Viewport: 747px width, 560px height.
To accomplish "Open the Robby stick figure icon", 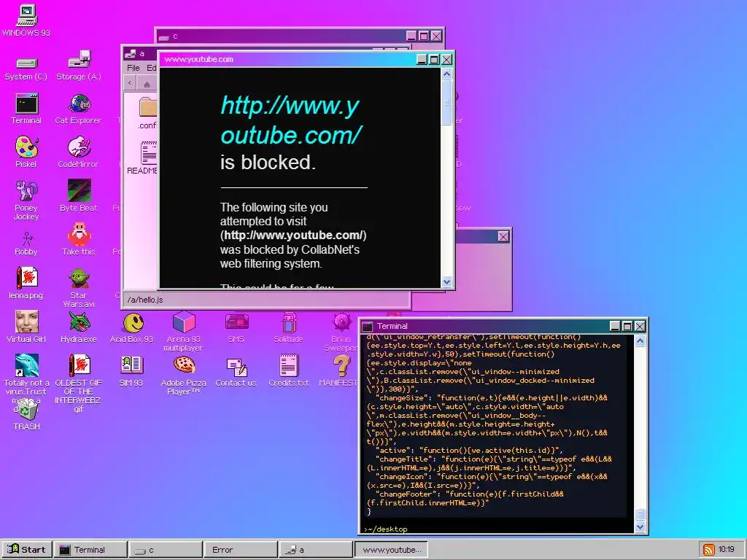I will (26, 244).
